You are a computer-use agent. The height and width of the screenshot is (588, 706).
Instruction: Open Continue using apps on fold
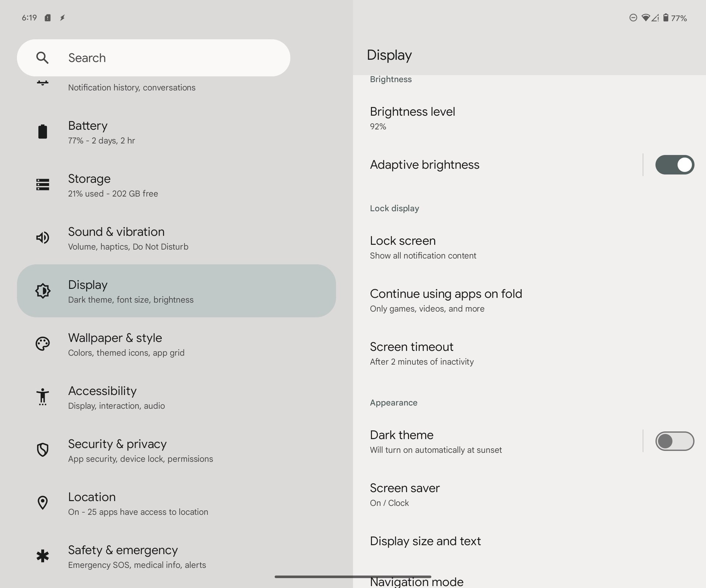(446, 300)
